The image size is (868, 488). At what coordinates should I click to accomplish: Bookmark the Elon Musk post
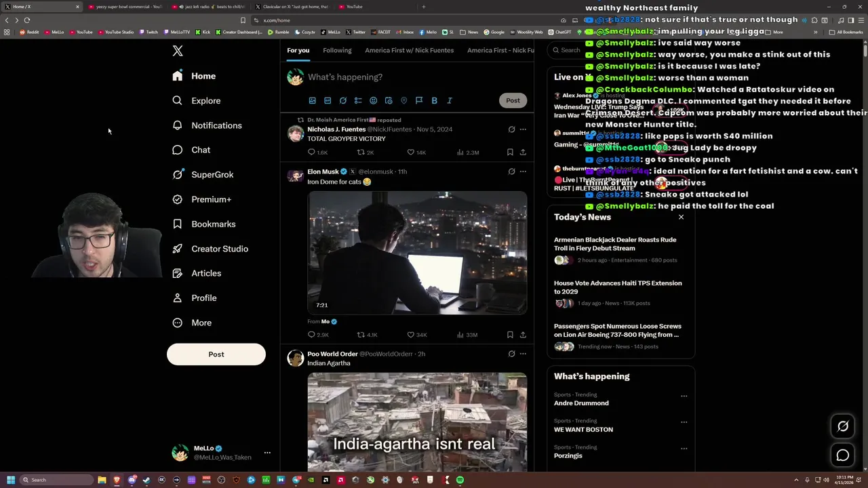point(510,335)
